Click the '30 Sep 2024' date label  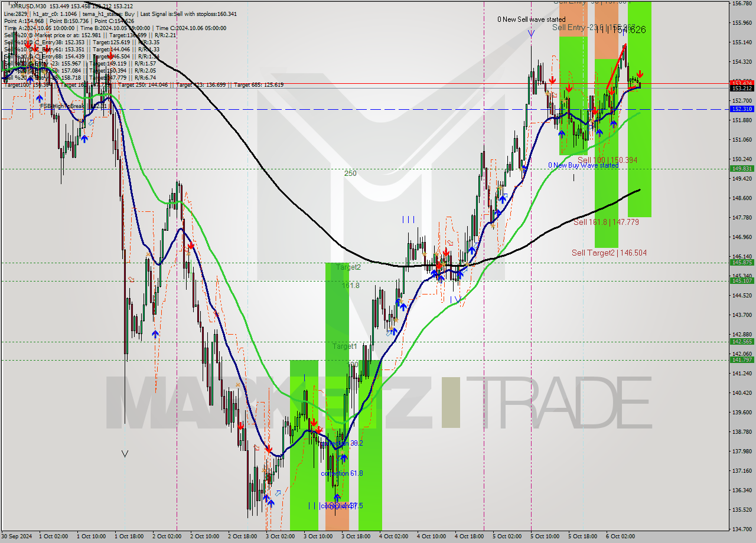[17, 537]
